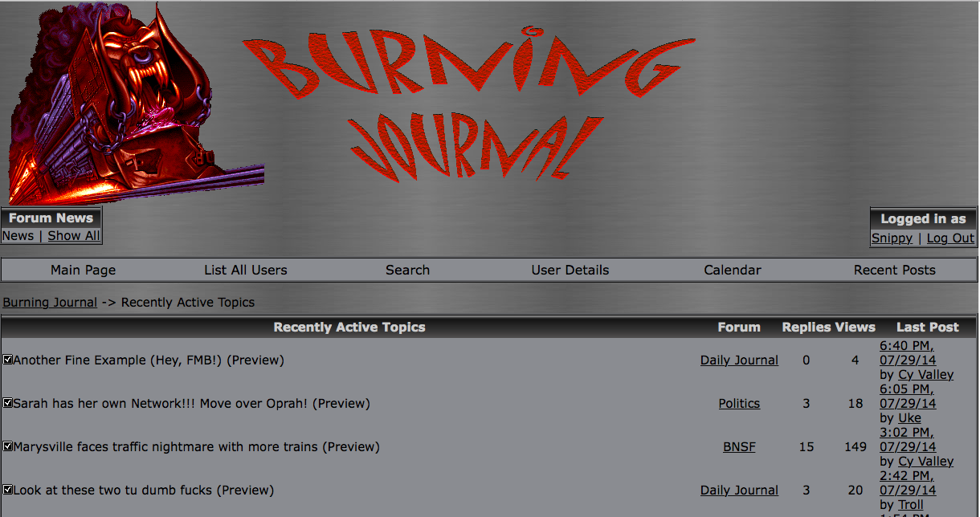
Task: View Recent Posts in navigation bar
Action: tap(894, 271)
